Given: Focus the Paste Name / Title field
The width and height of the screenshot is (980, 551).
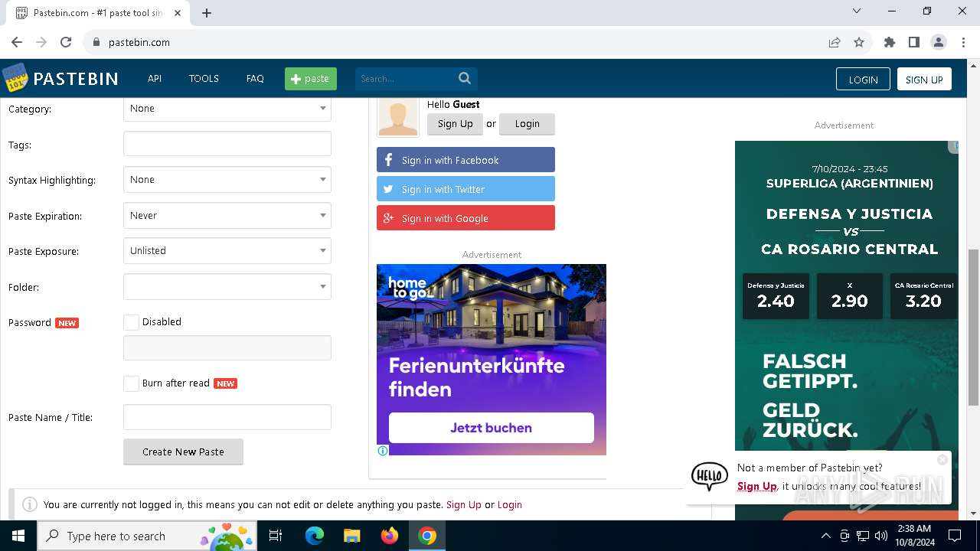Looking at the screenshot, I should (x=227, y=417).
